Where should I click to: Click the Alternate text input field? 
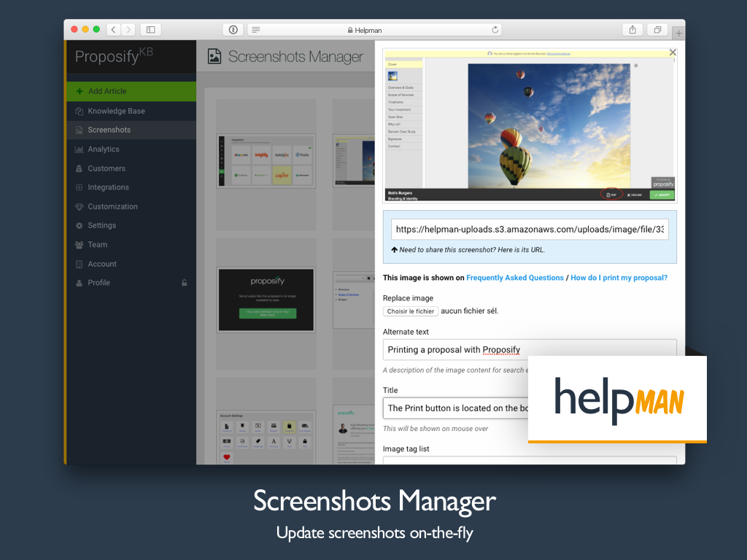tap(530, 349)
